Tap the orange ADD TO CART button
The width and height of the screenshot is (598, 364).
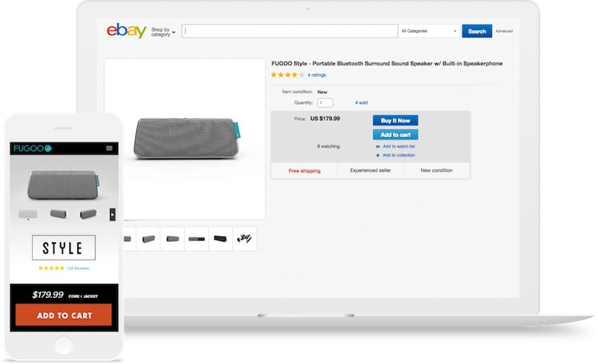(64, 315)
